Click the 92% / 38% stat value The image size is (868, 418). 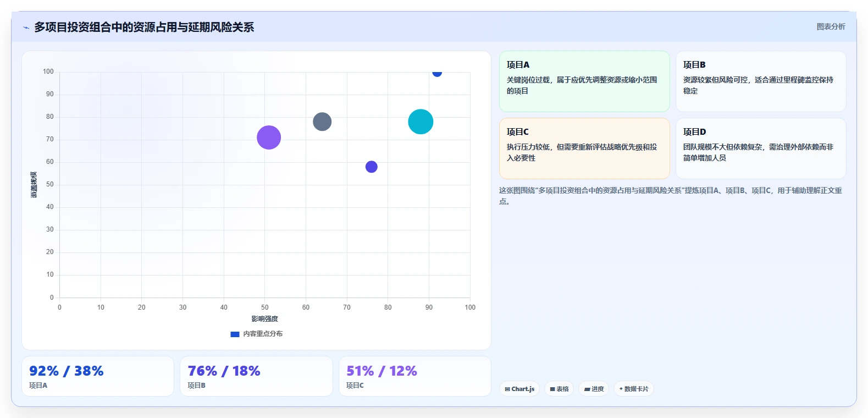[67, 371]
